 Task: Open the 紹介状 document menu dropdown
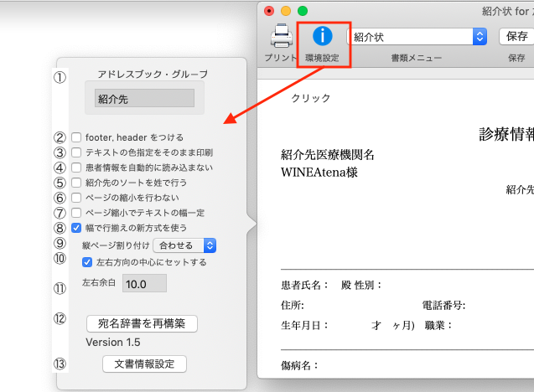[x=417, y=36]
